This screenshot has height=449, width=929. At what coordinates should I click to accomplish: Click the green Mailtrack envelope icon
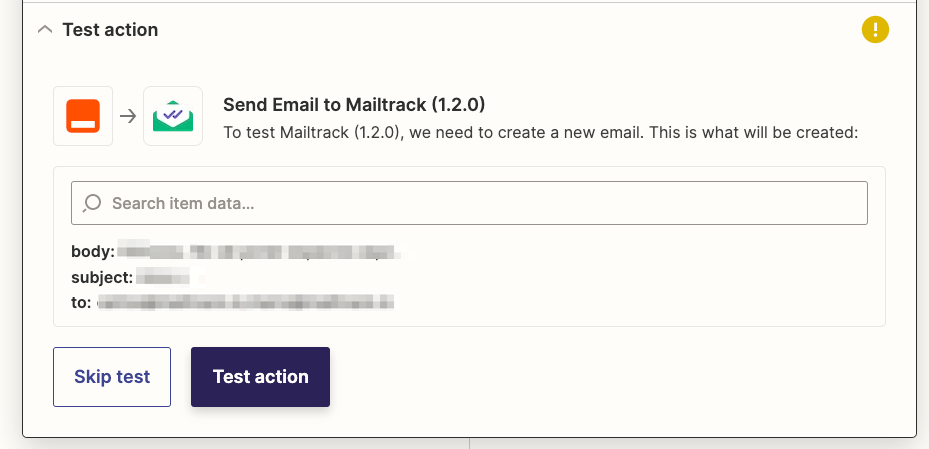[173, 116]
